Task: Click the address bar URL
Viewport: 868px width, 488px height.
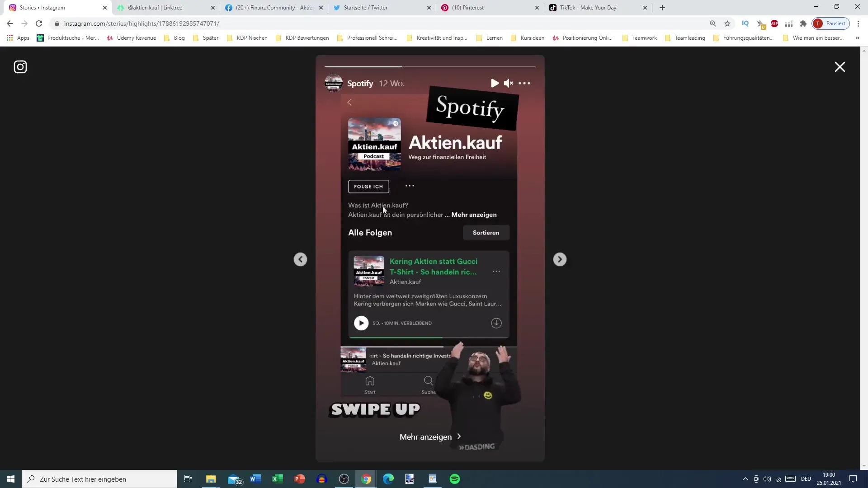Action: 142,23
